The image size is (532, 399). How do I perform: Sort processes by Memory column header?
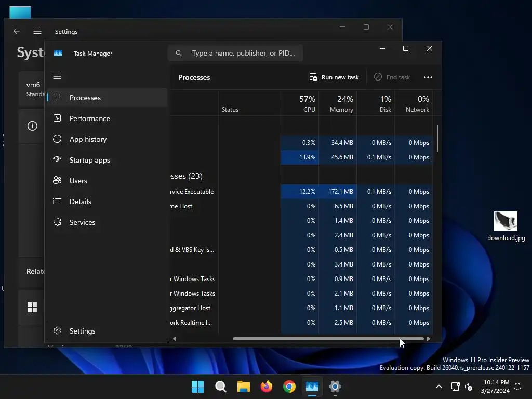coord(338,103)
